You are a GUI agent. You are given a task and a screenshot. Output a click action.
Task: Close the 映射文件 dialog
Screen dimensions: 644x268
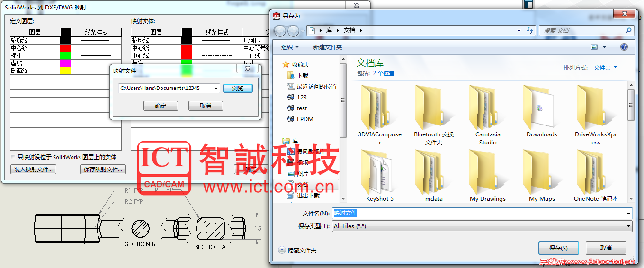point(248,69)
